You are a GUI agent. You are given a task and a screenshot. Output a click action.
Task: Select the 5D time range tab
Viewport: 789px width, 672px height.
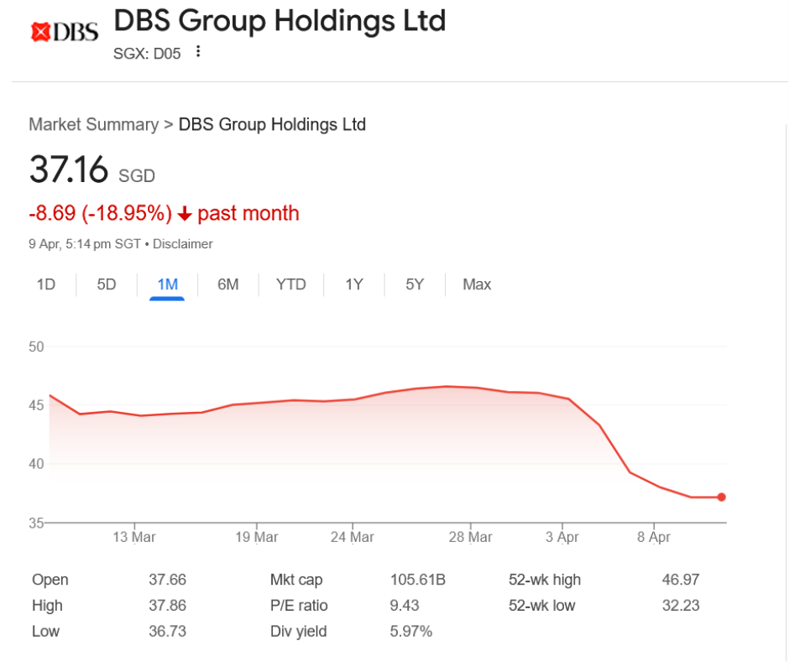[106, 284]
